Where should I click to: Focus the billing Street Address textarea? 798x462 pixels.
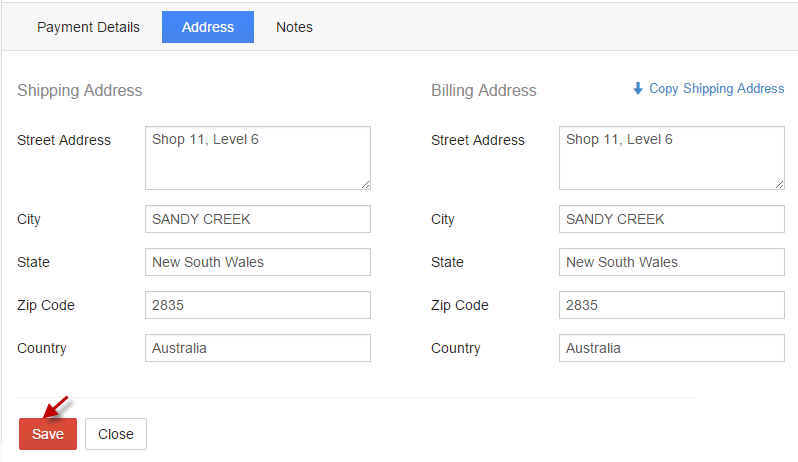(671, 158)
